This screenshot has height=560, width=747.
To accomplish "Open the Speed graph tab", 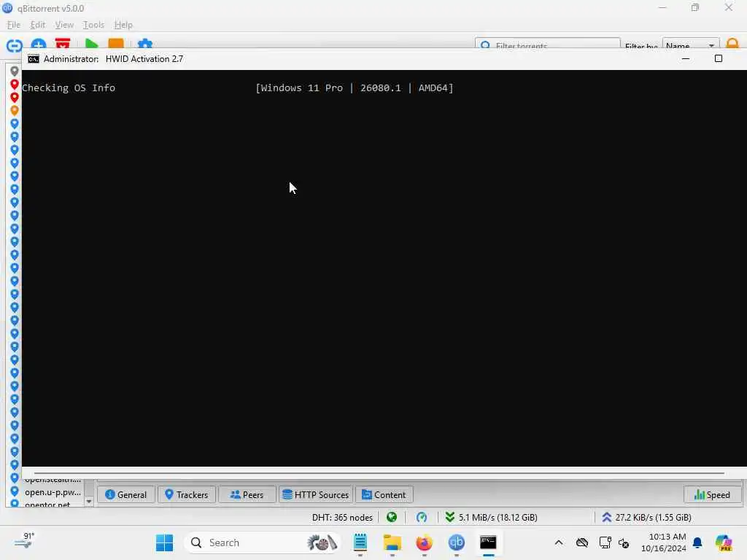I will click(713, 495).
